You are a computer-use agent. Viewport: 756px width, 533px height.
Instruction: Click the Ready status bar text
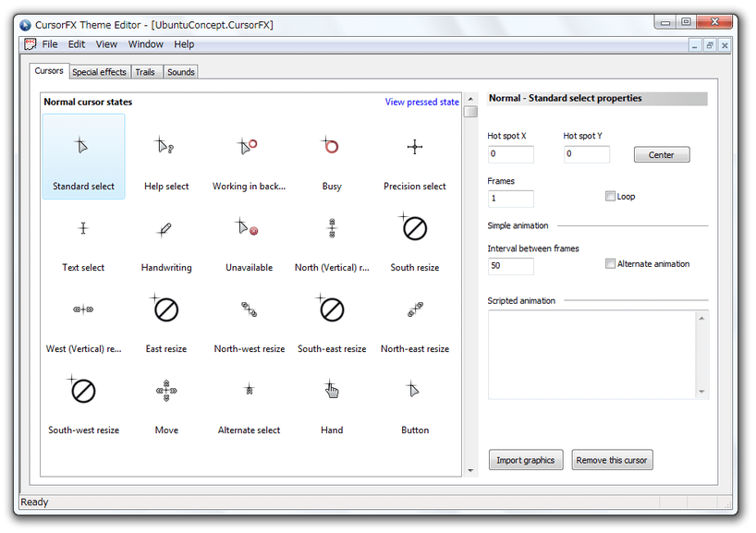pos(34,503)
